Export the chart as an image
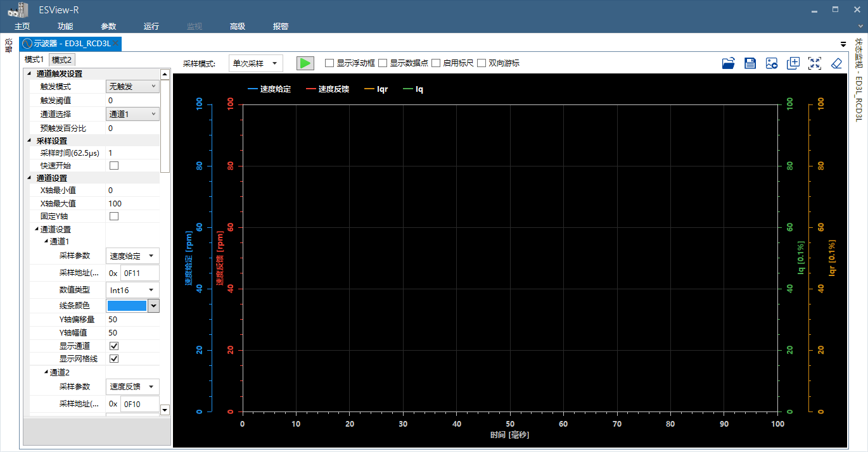The width and height of the screenshot is (868, 452). tap(772, 63)
